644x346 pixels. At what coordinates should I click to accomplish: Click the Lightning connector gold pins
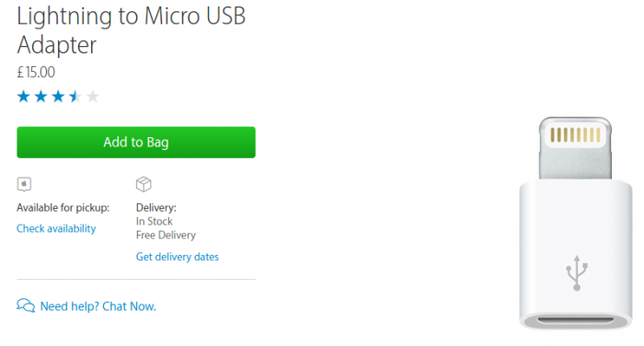click(x=575, y=134)
